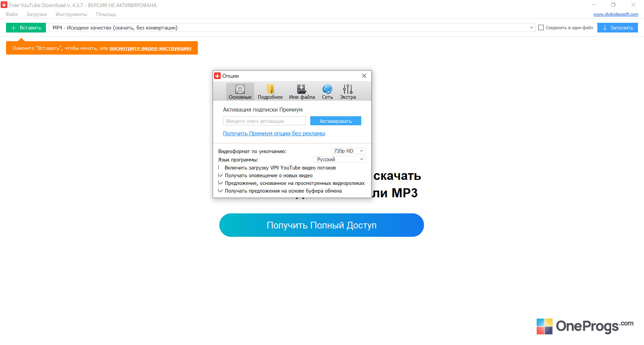Click the blue Загрузить button
644x345 pixels.
[x=618, y=27]
